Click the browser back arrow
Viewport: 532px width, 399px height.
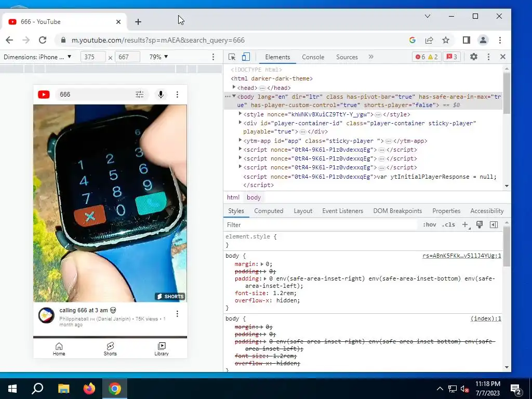pos(9,40)
